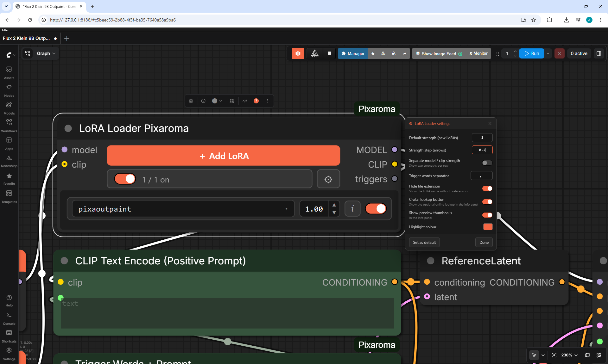This screenshot has width=608, height=364.
Task: Click the share arrow icon beside Manager
Action: [x=404, y=53]
